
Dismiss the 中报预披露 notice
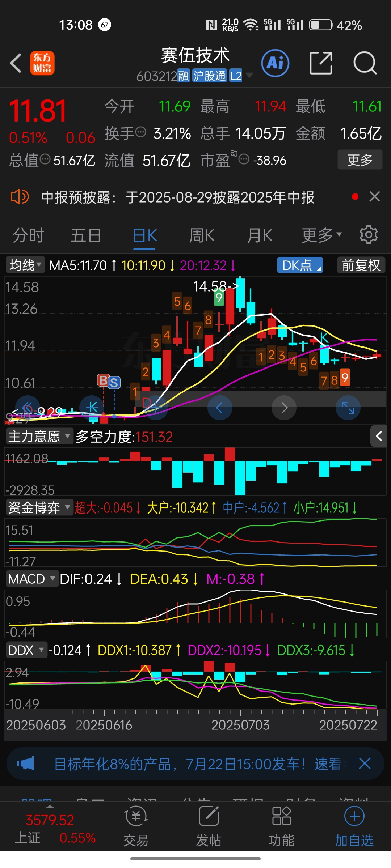tap(375, 196)
